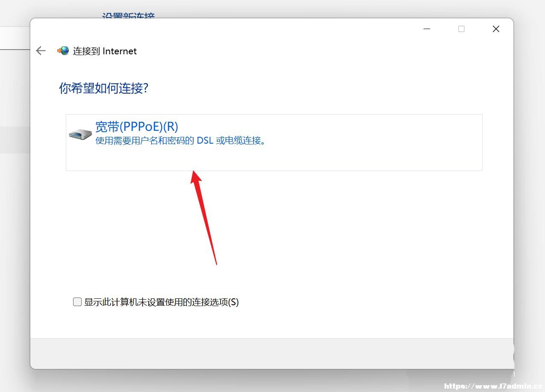Viewport: 545px width, 392px height.
Task: Click the broadband modem icon
Action: (80, 134)
